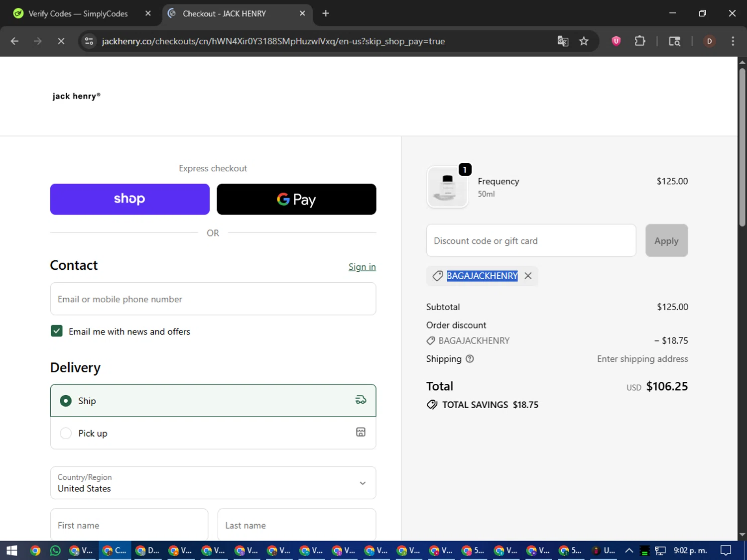The width and height of the screenshot is (747, 560).
Task: Close the Verify Codes — SimplyCodes tab
Action: click(148, 13)
